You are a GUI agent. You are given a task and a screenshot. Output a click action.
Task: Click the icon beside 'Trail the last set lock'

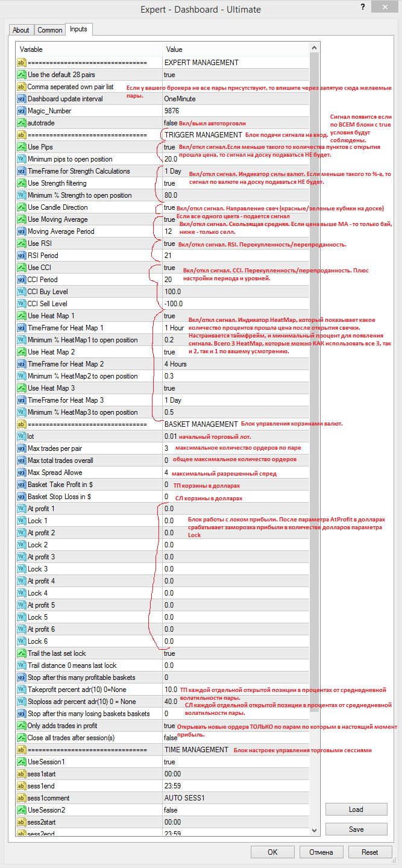point(22,653)
